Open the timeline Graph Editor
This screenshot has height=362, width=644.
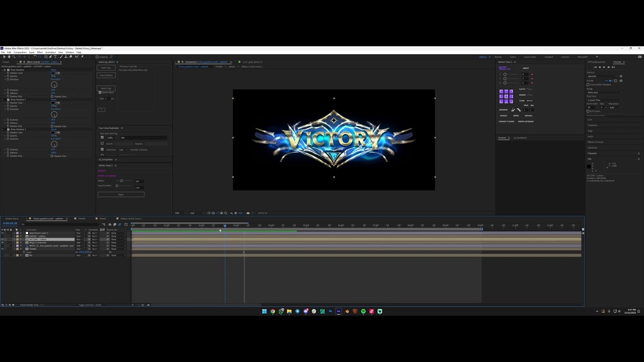coord(126,224)
